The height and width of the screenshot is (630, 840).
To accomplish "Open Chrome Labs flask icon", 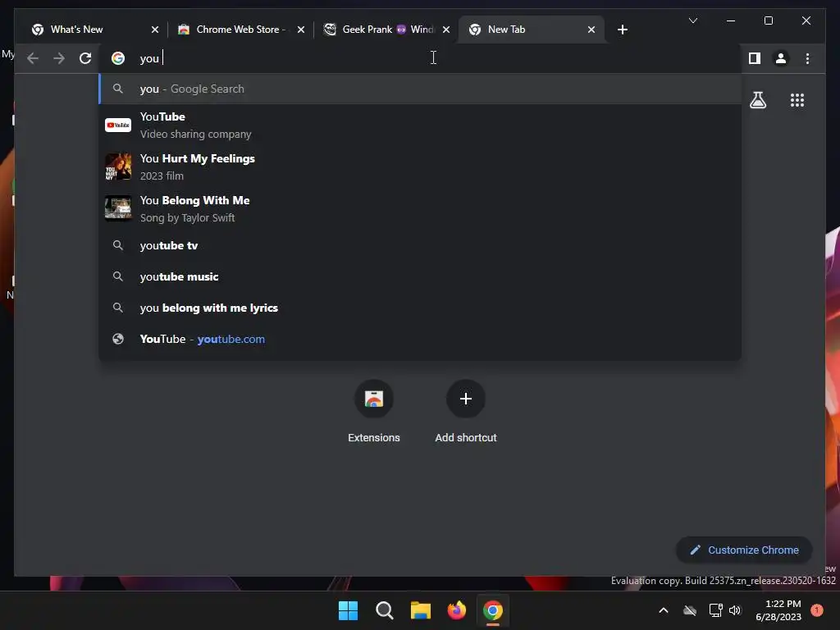I will click(758, 100).
